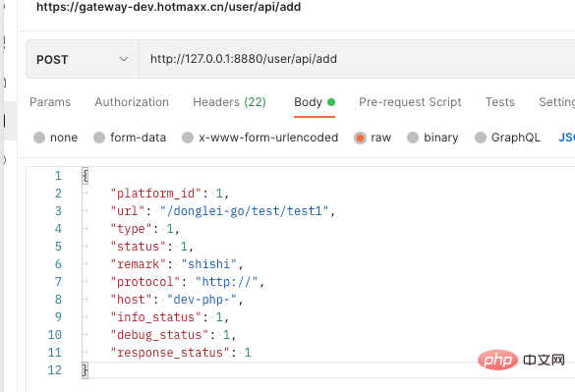Open the POST method dropdown
575x392 pixels.
coord(83,59)
